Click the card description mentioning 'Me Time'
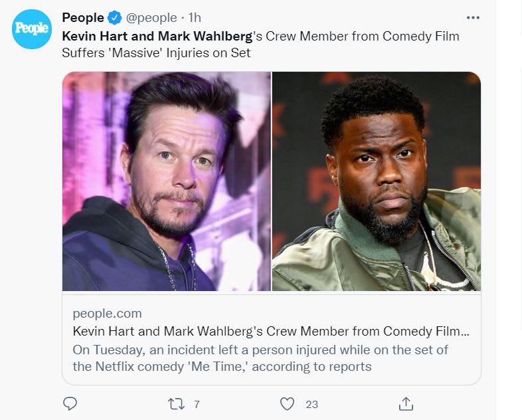Screen dimensions: 522x420 point(260,358)
